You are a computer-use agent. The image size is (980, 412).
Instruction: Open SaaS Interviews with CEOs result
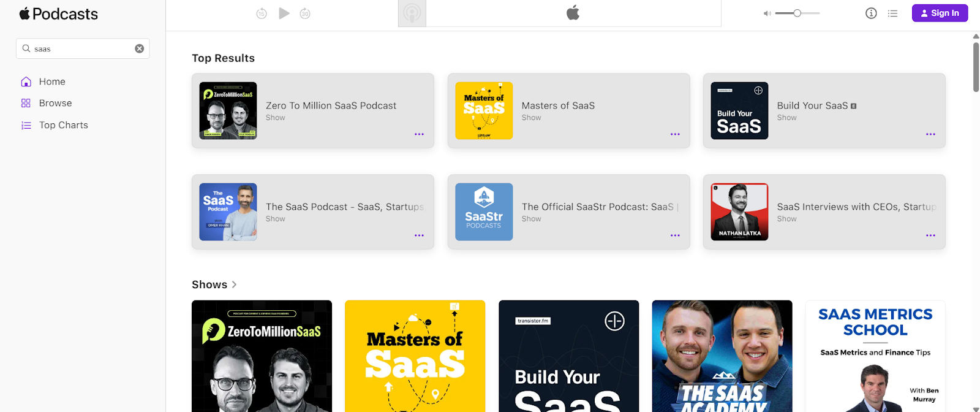coord(824,212)
